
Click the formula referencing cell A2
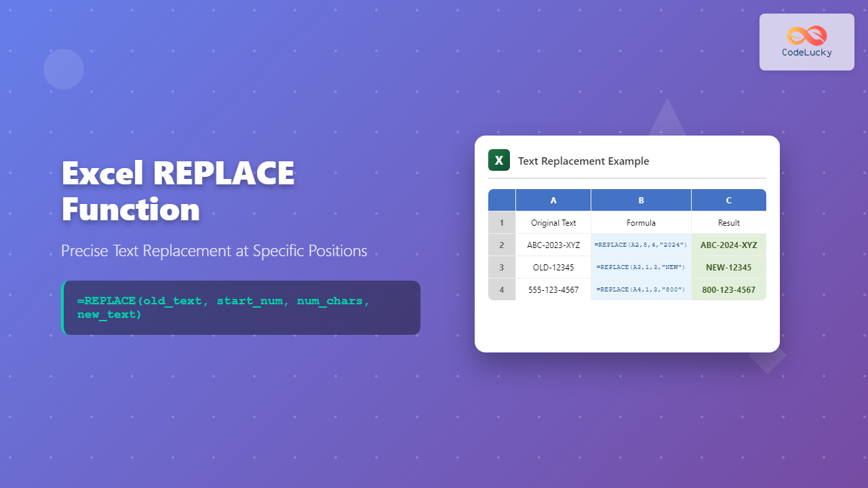[641, 245]
